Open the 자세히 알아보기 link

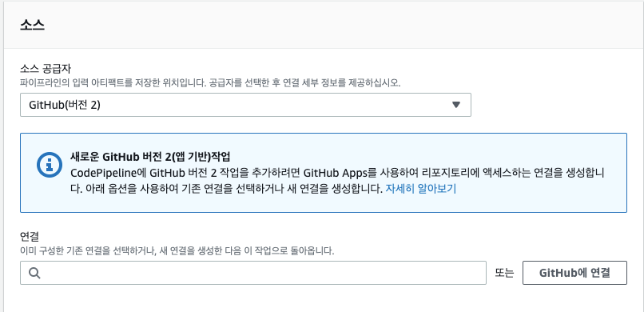click(x=420, y=189)
